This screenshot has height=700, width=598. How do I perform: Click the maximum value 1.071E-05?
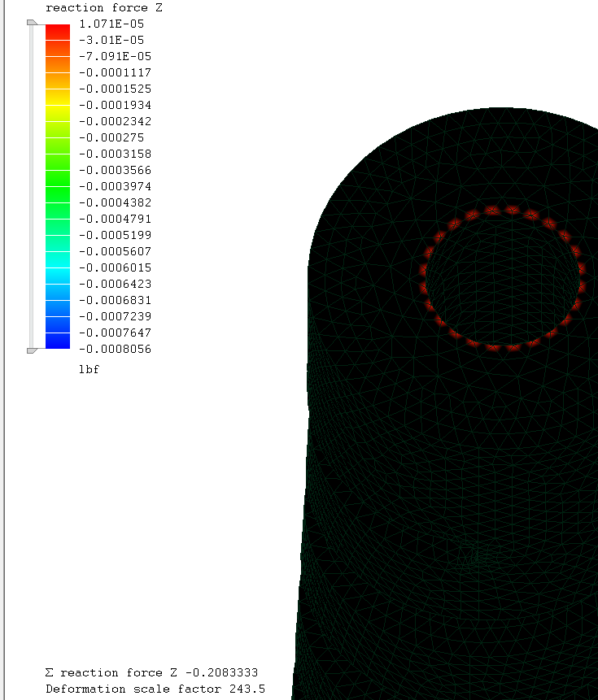pyautogui.click(x=111, y=24)
